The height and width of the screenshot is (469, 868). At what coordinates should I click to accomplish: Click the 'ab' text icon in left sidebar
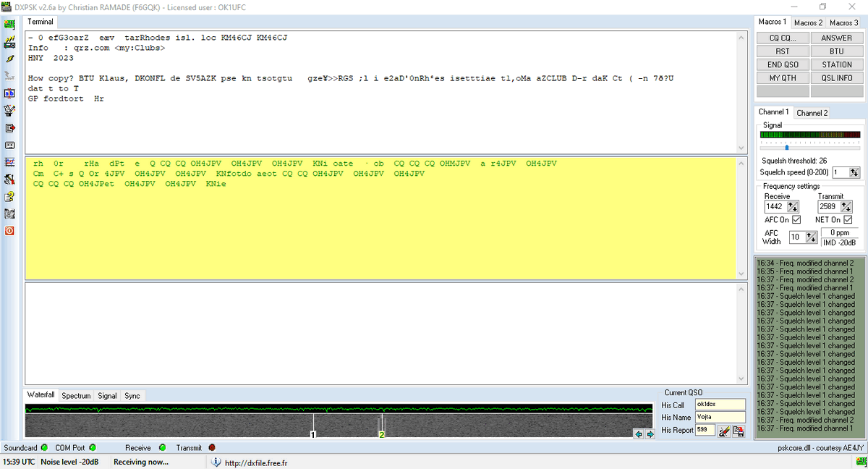10,93
